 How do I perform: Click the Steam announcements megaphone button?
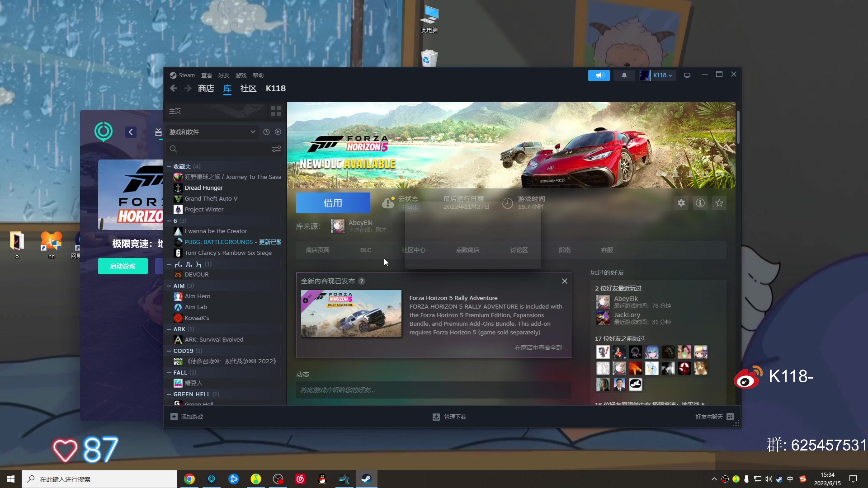(x=599, y=75)
